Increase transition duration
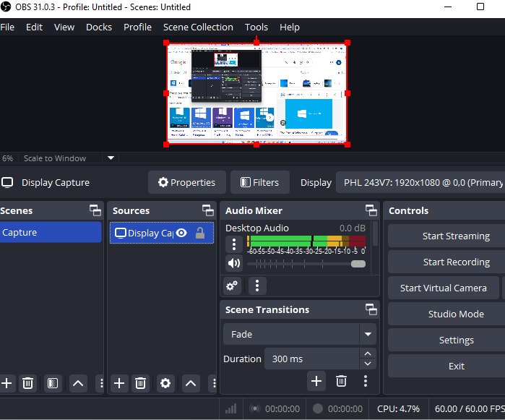505x420 pixels. pyautogui.click(x=368, y=353)
